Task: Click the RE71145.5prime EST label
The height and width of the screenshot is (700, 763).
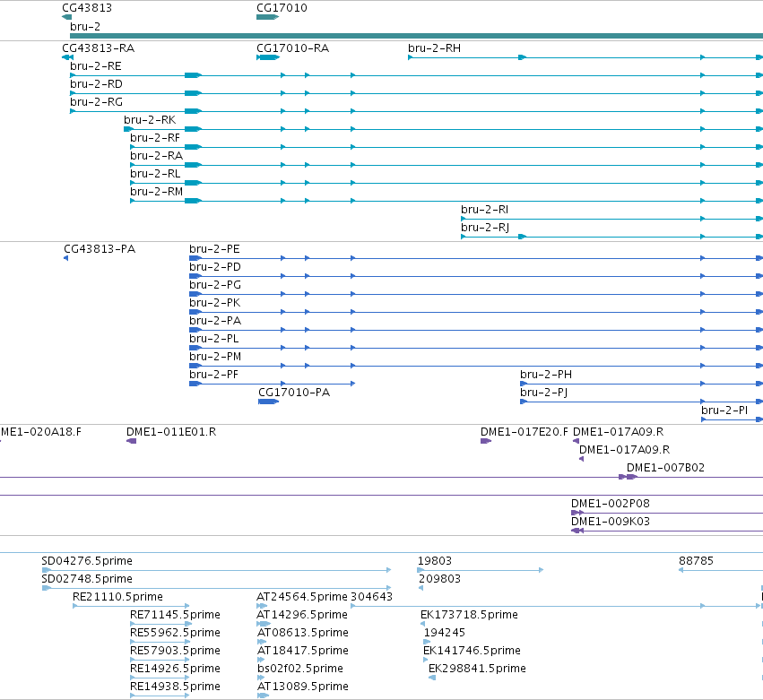Action: tap(175, 615)
